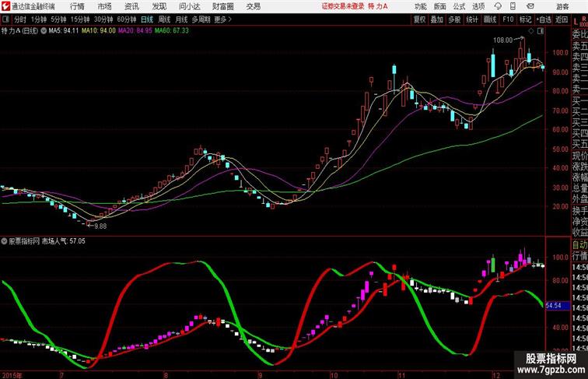The image size is (588, 379).
Task: Open the 交易 menu
Action: click(253, 6)
